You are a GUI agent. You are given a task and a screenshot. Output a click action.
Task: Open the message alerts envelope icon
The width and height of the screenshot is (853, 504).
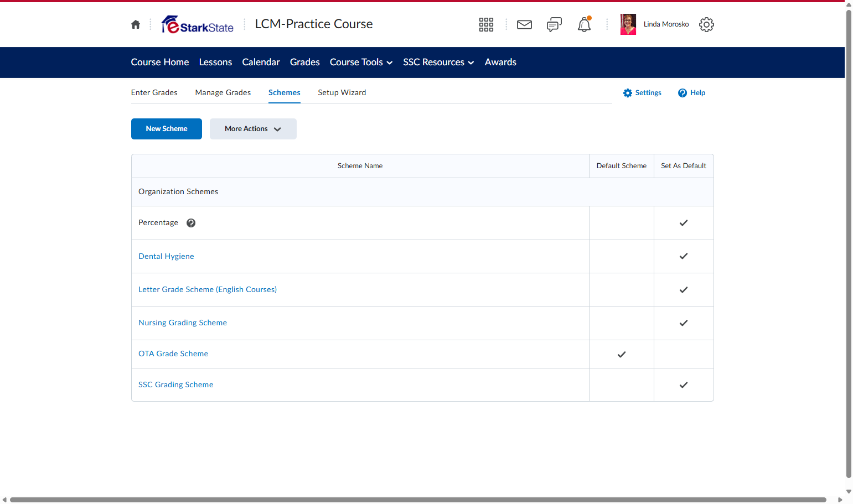[x=524, y=24]
